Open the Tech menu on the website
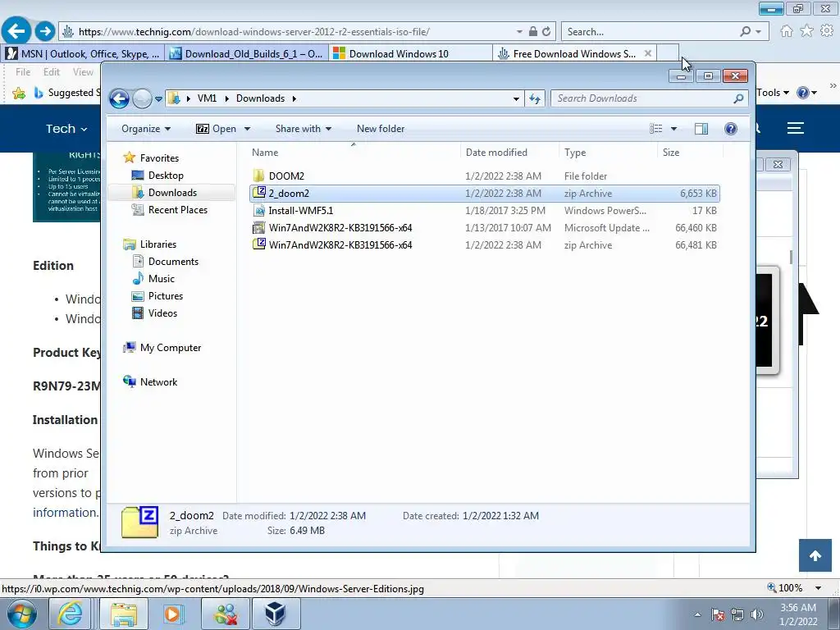 click(x=66, y=129)
